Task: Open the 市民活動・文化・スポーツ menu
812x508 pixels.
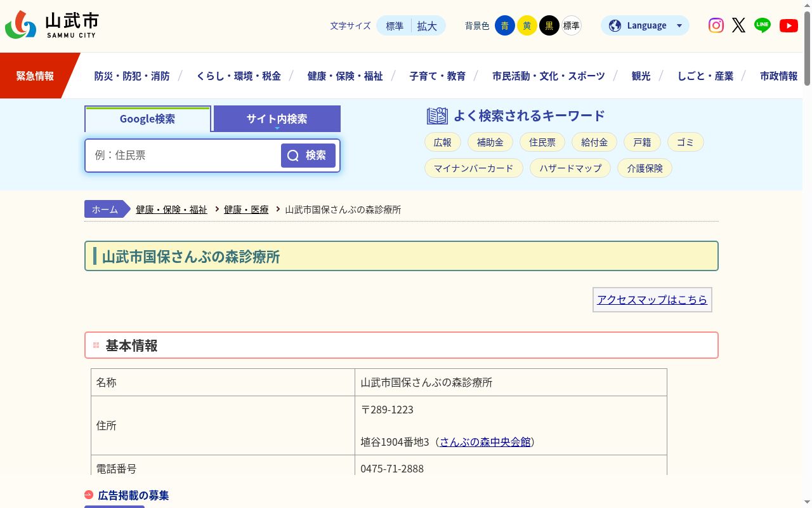Action: coord(549,76)
